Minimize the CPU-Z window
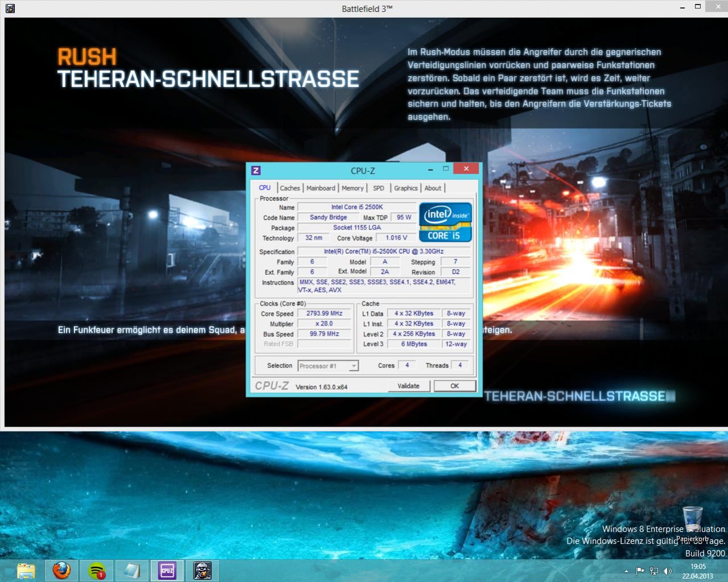Screen dimensions: 728x582 [x=430, y=169]
